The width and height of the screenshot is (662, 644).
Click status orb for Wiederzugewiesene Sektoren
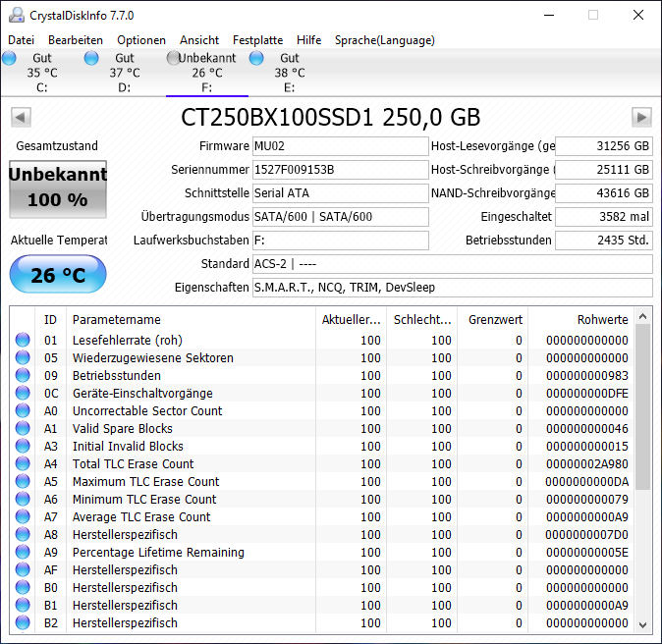point(23,357)
